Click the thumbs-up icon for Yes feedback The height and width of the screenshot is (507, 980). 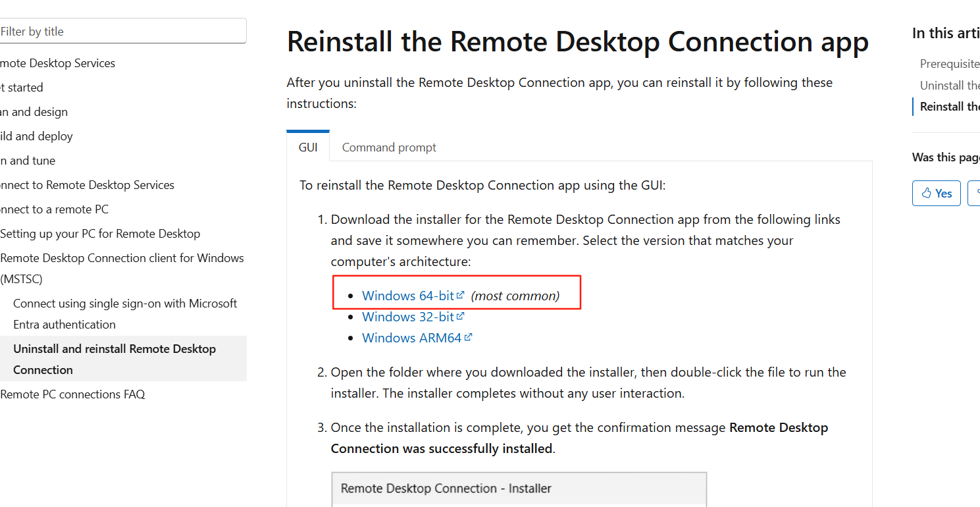coord(927,193)
